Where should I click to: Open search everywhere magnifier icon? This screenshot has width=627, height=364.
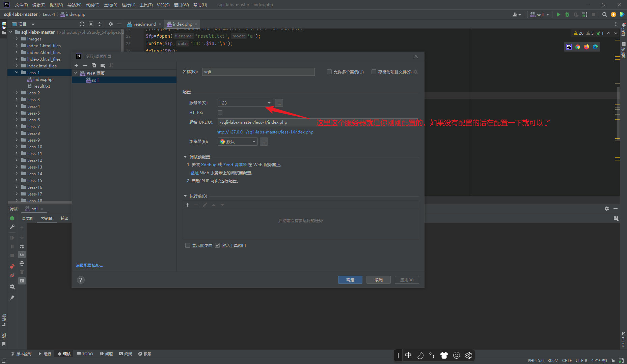(605, 14)
